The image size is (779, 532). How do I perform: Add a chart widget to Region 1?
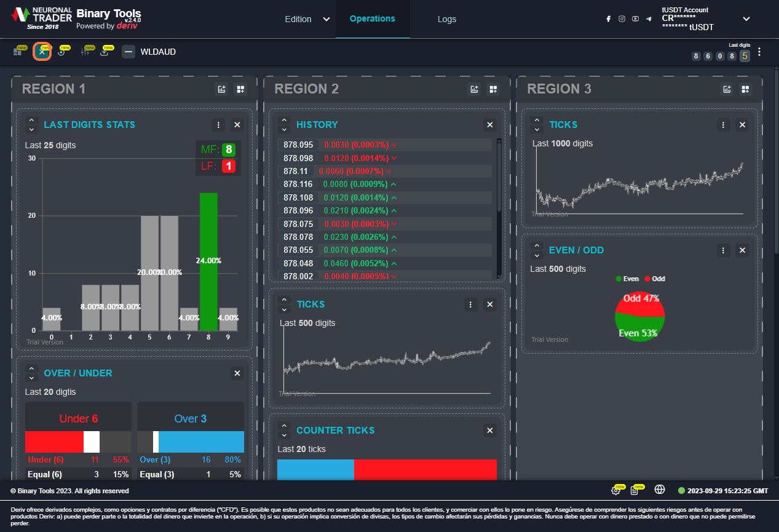pyautogui.click(x=222, y=89)
